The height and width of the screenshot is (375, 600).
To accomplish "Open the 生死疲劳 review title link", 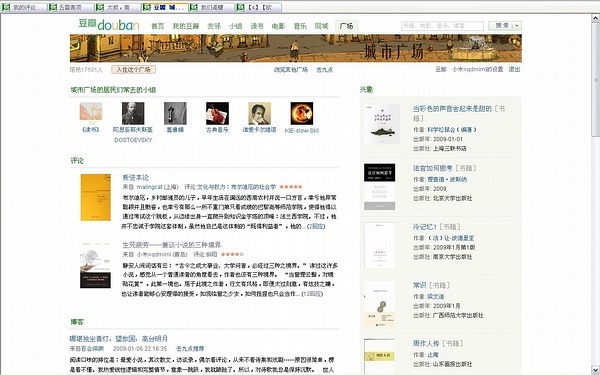I will (171, 245).
